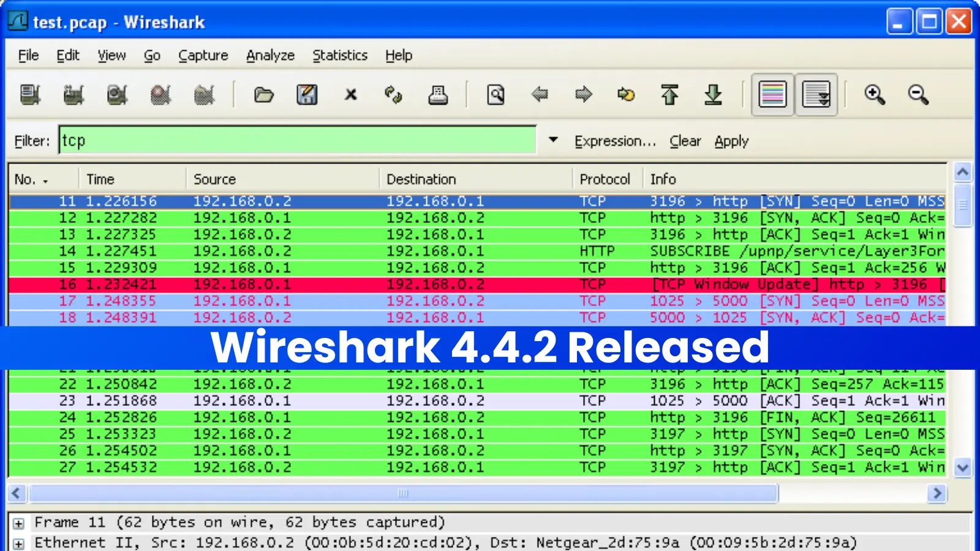Image resolution: width=980 pixels, height=551 pixels.
Task: Toggle auto scroll during live capture
Action: (x=816, y=95)
